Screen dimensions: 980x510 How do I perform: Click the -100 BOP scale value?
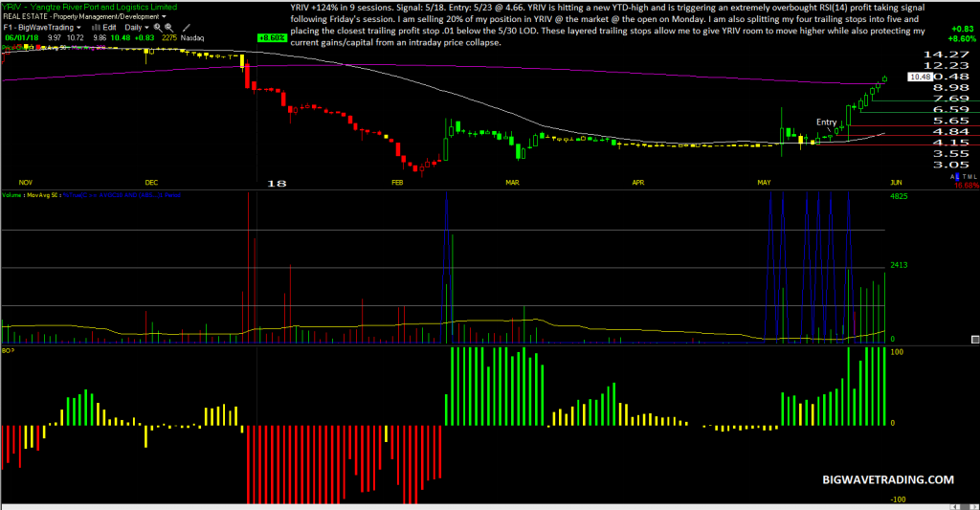pyautogui.click(x=898, y=499)
